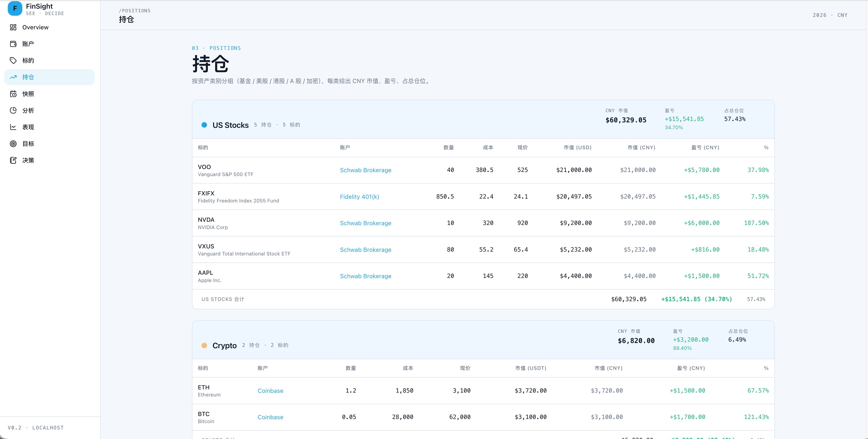The image size is (868, 439).
Task: Click the 目标 target icon
Action: tap(13, 144)
